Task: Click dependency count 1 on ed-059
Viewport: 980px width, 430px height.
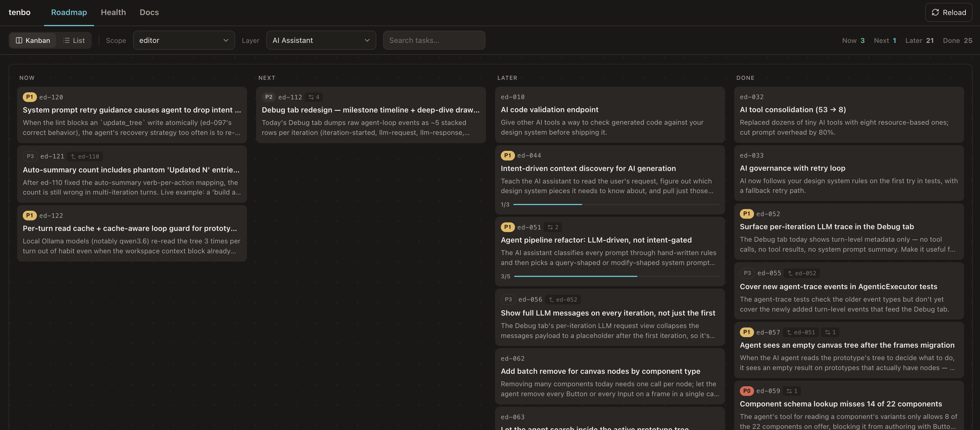Action: [792, 391]
